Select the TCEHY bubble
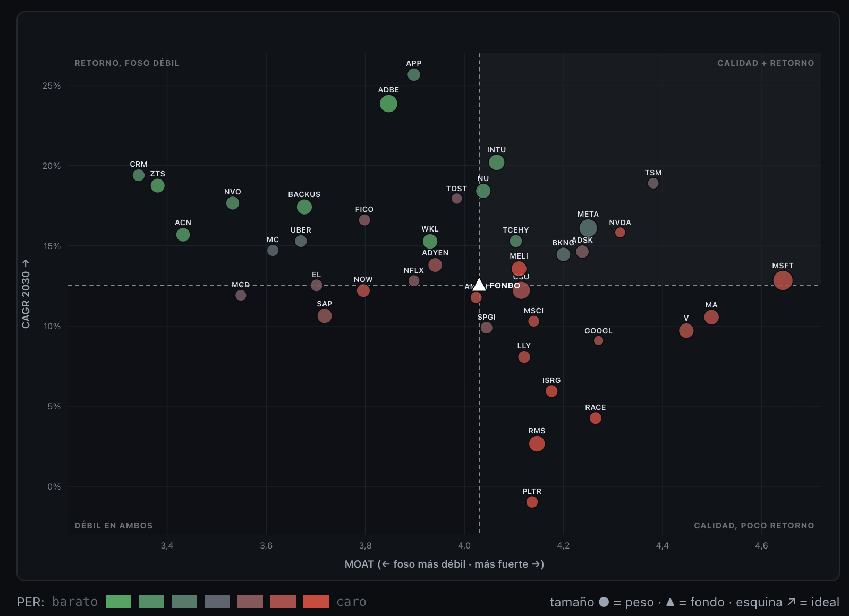Image resolution: width=849 pixels, height=616 pixels. click(x=516, y=241)
